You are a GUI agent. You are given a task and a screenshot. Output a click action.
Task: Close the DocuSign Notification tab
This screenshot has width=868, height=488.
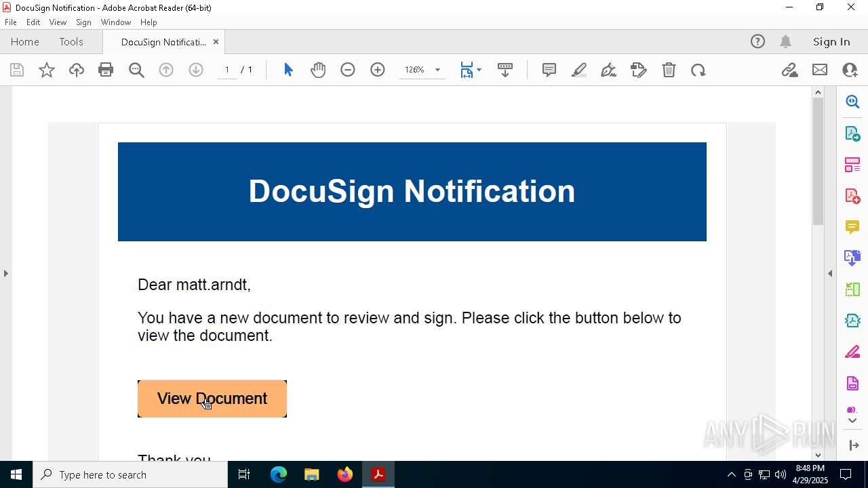pos(216,42)
